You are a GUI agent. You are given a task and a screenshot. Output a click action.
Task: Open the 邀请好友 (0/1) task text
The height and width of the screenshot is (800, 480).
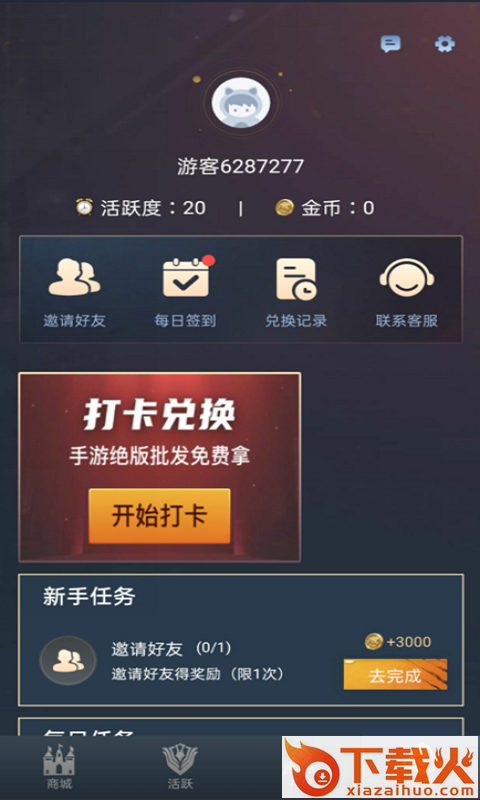(171, 648)
